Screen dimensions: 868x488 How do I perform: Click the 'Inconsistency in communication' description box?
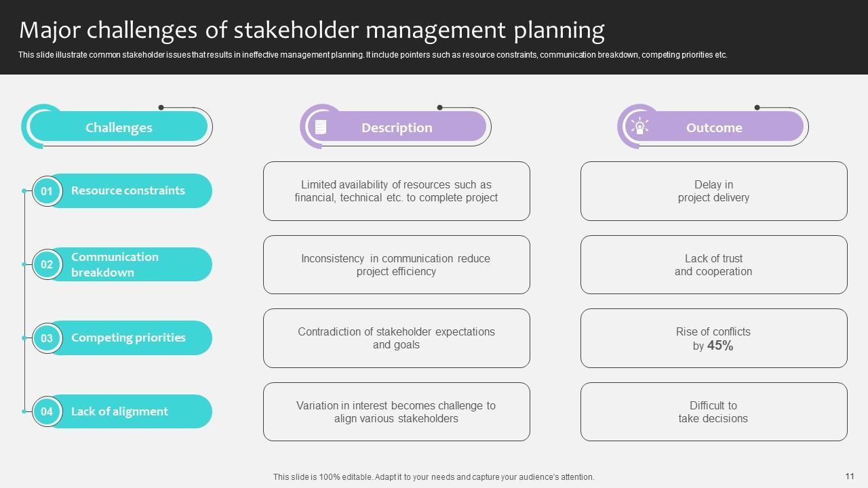(396, 265)
